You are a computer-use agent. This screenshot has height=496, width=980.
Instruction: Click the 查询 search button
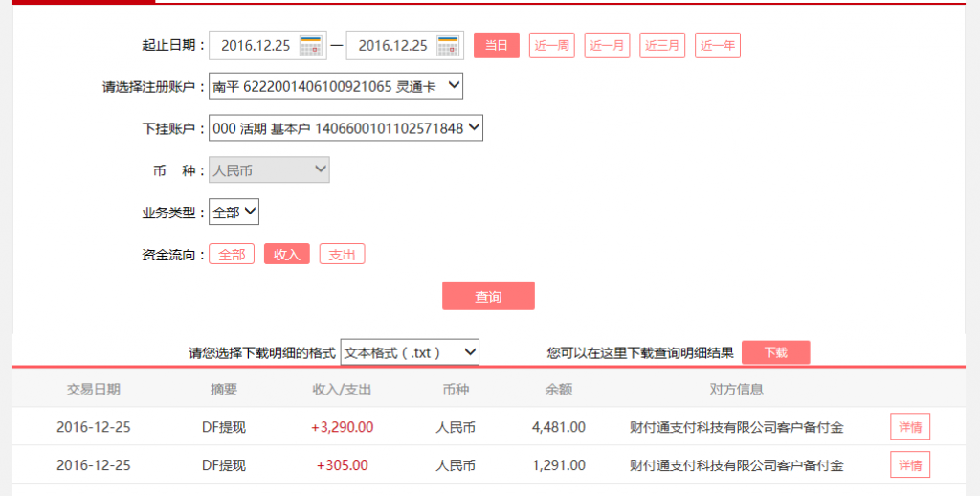[488, 296]
